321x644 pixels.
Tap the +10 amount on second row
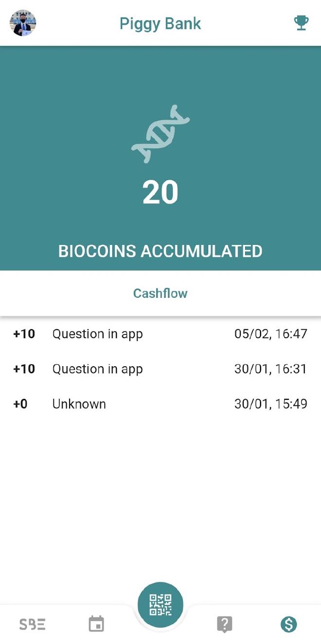24,369
